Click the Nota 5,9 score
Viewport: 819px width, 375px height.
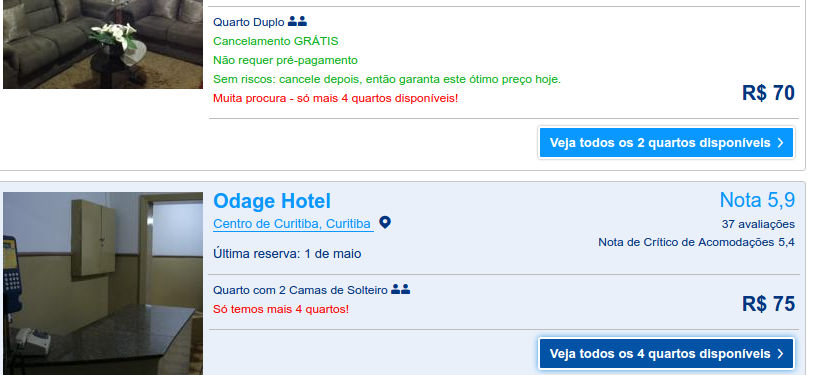click(x=757, y=200)
